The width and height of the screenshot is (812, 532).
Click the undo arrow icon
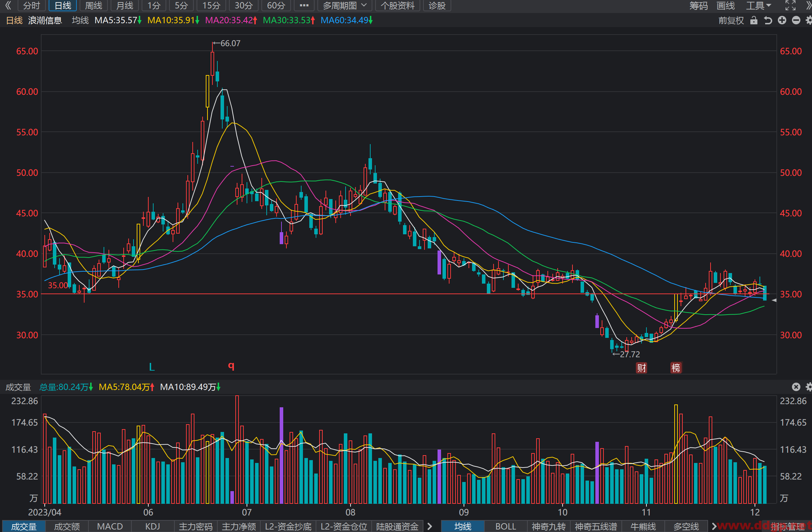768,20
